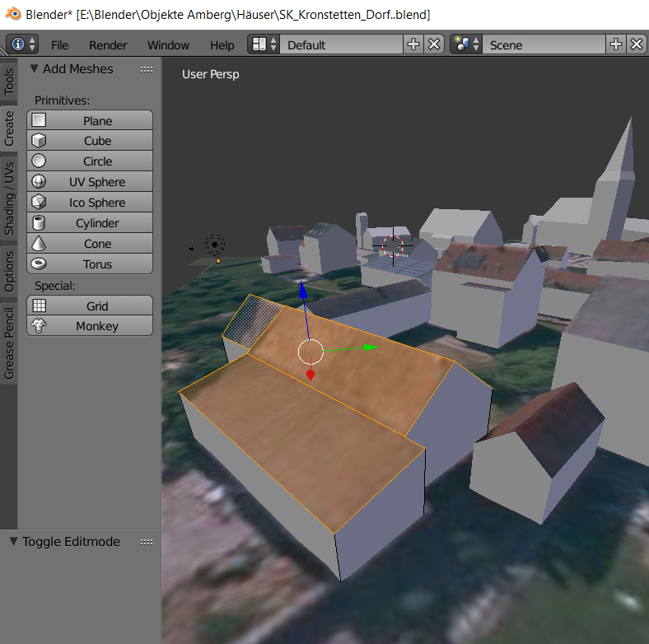Image resolution: width=649 pixels, height=644 pixels.
Task: Open the screen layout browse dropdown
Action: click(x=264, y=44)
